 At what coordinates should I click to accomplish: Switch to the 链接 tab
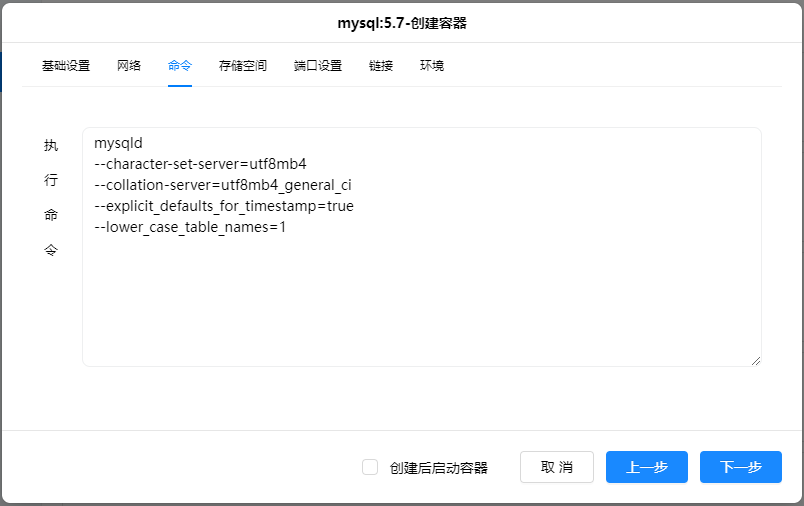tap(381, 66)
